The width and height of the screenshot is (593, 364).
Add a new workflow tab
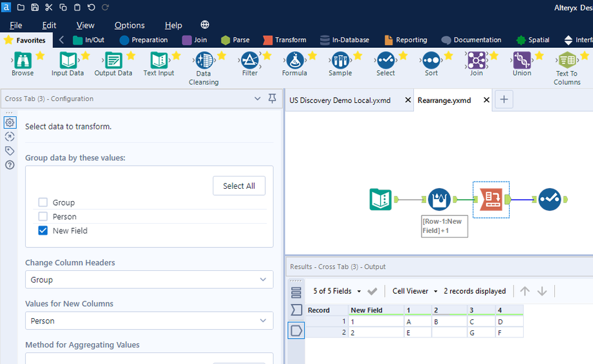(504, 100)
